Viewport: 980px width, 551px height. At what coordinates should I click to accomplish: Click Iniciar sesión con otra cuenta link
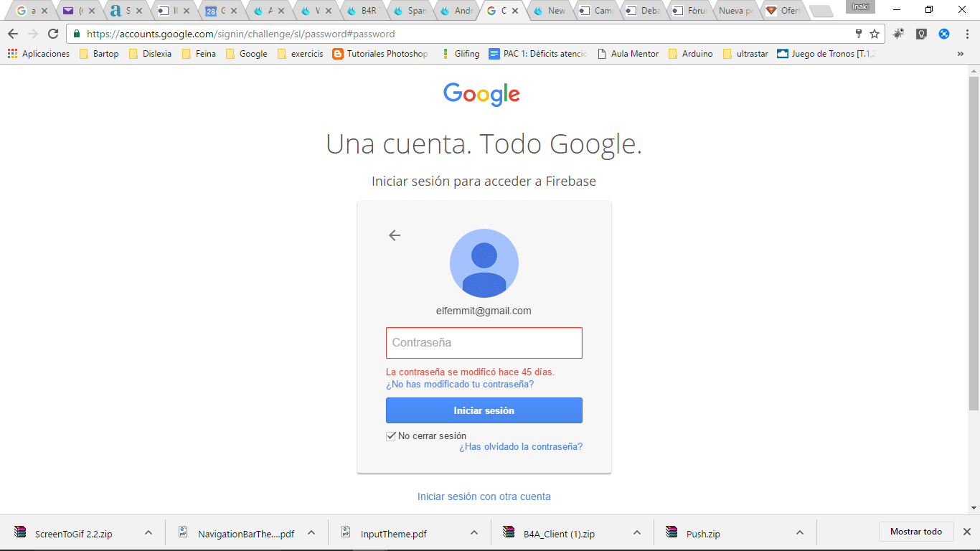484,496
